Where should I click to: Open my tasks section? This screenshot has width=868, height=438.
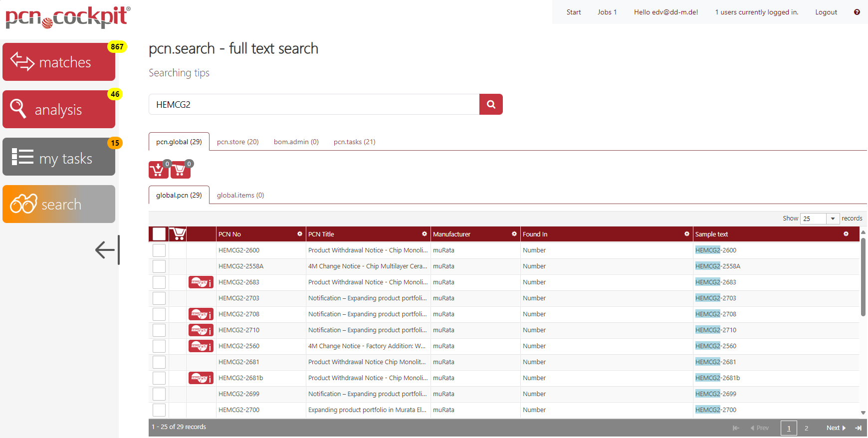click(59, 157)
